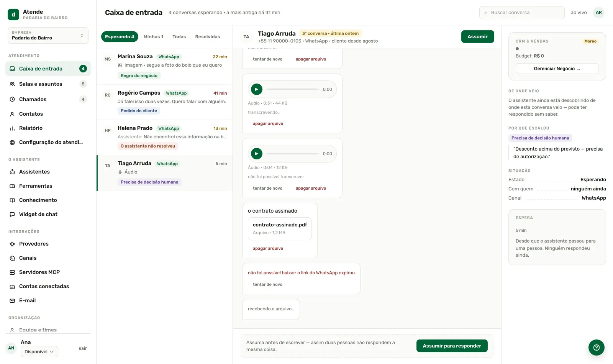
Task: Click apagar arquivo under contrato-assinado.pdf
Action: pyautogui.click(x=268, y=249)
